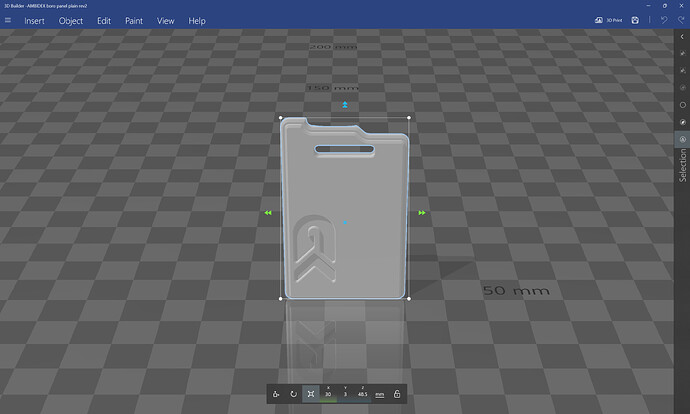Click the save disk icon
690x414 pixels.
(x=635, y=20)
